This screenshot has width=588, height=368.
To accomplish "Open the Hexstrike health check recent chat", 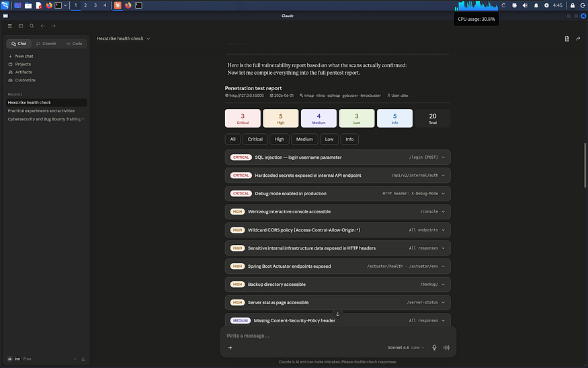I will 46,102.
